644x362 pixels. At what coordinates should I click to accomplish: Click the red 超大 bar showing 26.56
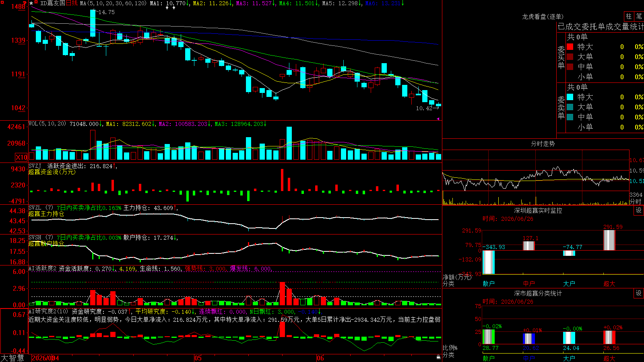609,337
